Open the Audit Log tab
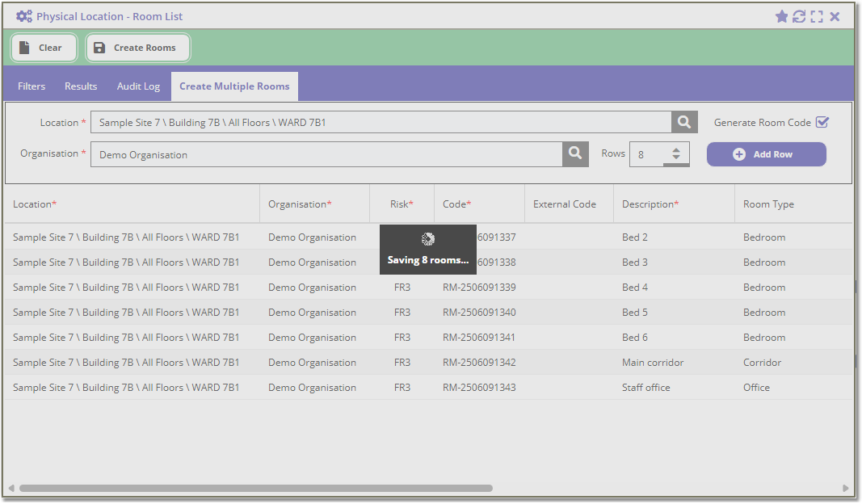Screen dimensions: 862x504 [x=138, y=86]
